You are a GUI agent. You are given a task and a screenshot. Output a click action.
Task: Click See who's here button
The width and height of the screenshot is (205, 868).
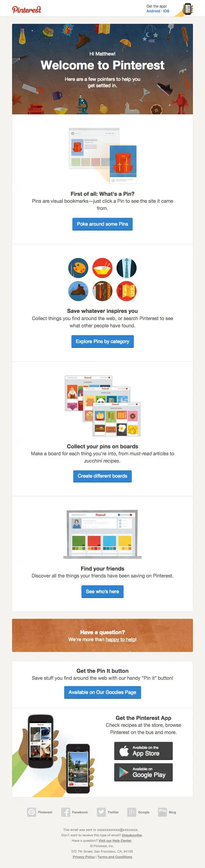tap(102, 592)
